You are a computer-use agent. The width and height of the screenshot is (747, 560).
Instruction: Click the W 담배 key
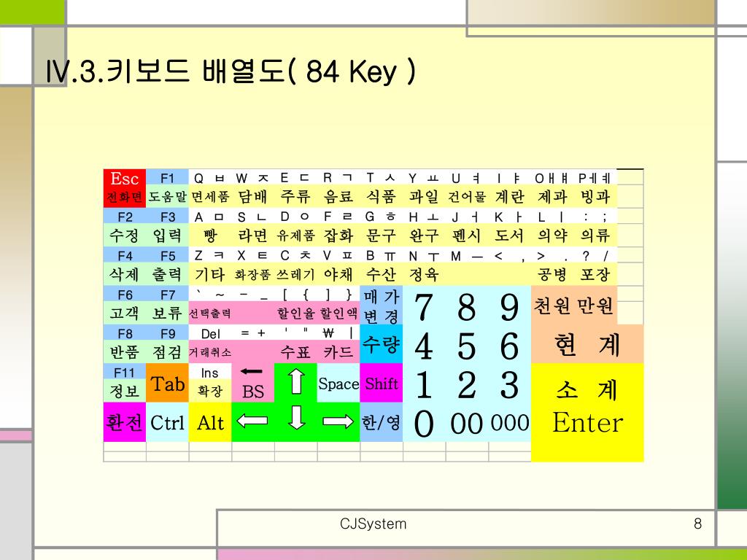click(x=253, y=188)
